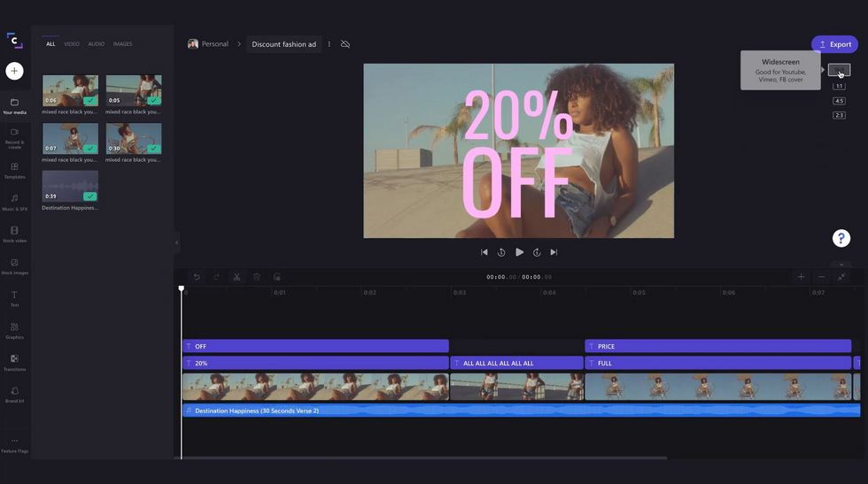This screenshot has height=484, width=868.
Task: Skip forward a few seconds in preview
Action: pos(537,252)
